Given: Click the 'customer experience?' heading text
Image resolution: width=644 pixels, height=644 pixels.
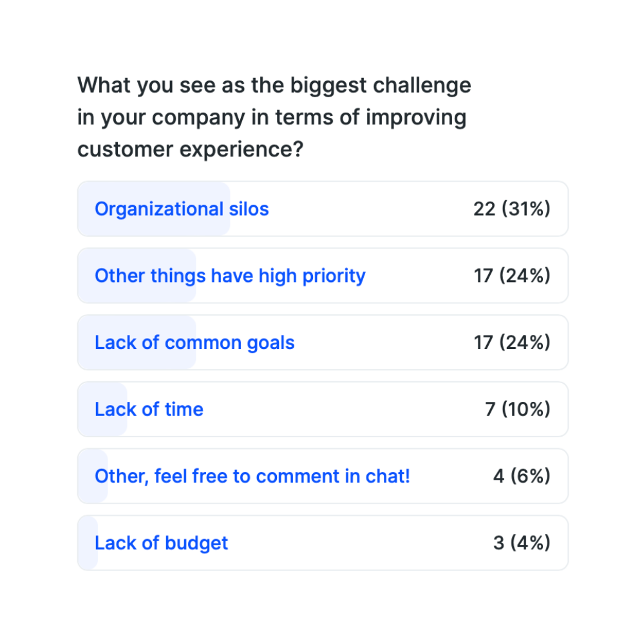Looking at the screenshot, I should point(191,149).
